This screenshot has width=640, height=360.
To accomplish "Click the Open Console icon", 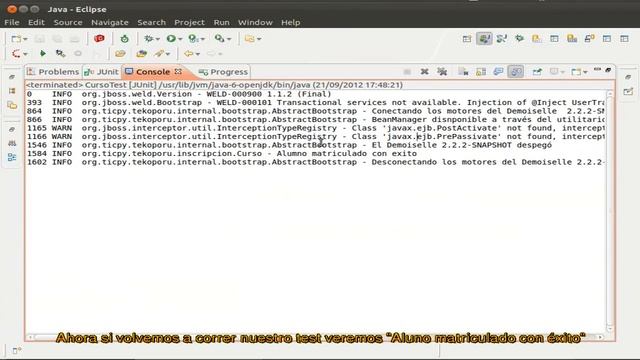I will pyautogui.click(x=576, y=72).
